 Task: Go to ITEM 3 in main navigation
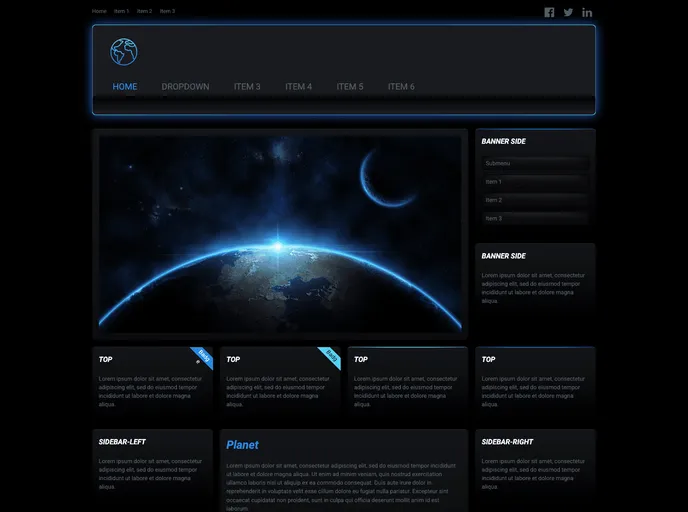tap(247, 87)
